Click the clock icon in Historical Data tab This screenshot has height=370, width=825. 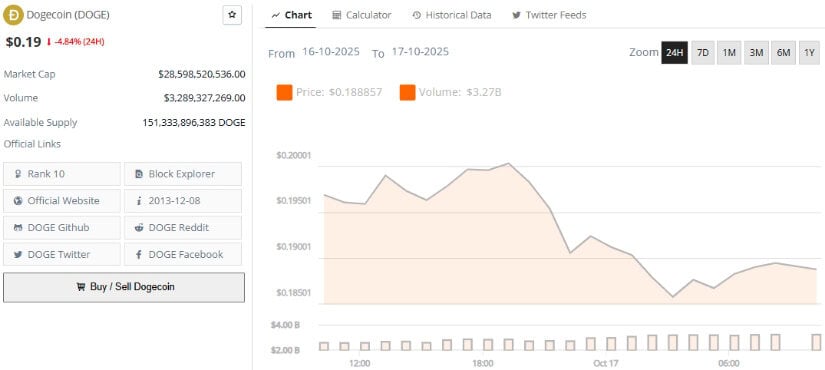pyautogui.click(x=417, y=15)
